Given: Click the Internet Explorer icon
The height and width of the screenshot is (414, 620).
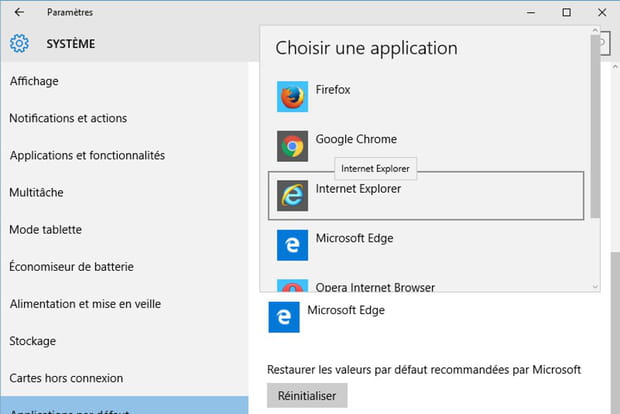Looking at the screenshot, I should [x=292, y=196].
